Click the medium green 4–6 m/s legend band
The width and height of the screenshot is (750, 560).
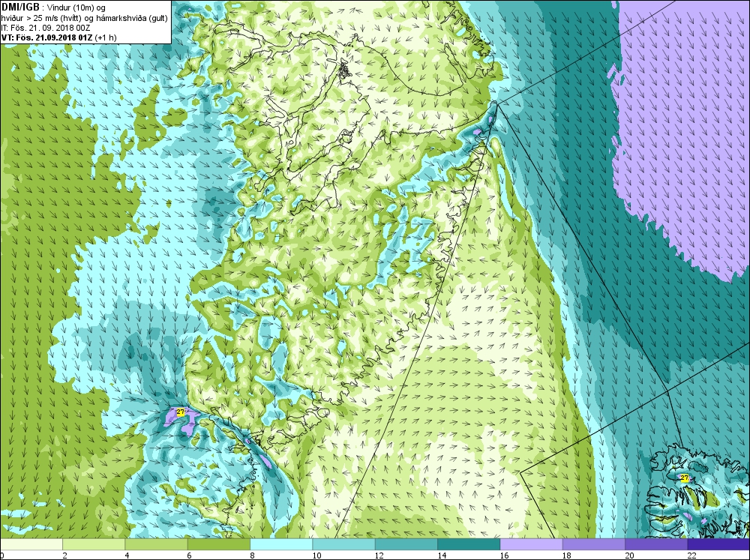point(157,545)
